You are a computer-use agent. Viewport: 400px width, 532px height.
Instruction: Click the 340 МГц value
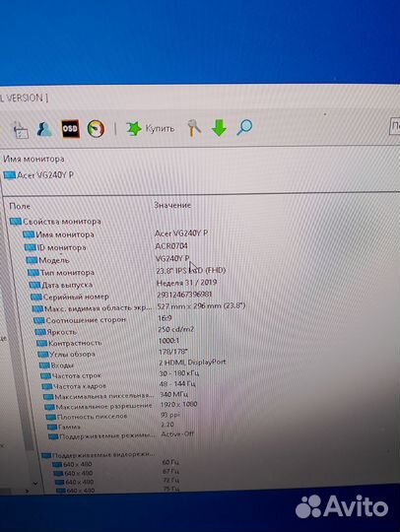(x=173, y=394)
